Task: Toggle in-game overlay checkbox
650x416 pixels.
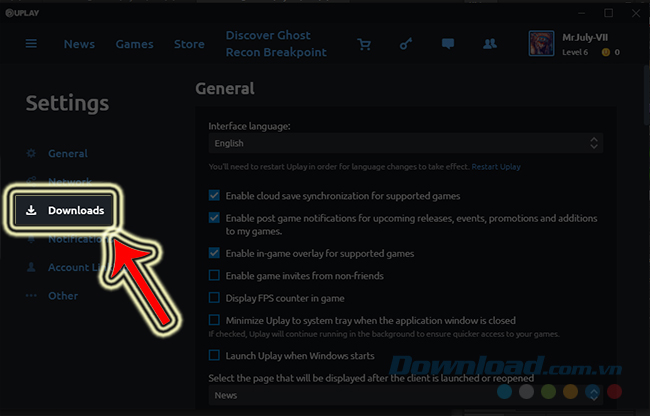Action: 214,253
